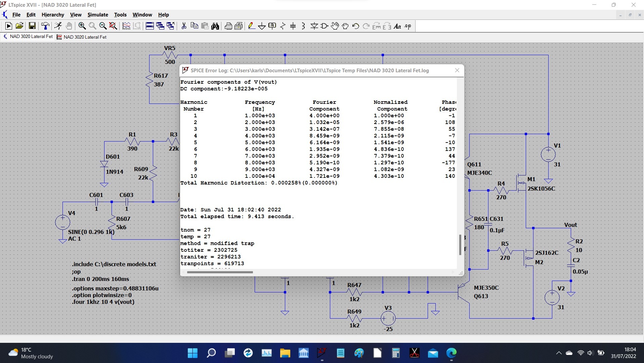
Task: Open the Simulate menu
Action: coord(98,15)
